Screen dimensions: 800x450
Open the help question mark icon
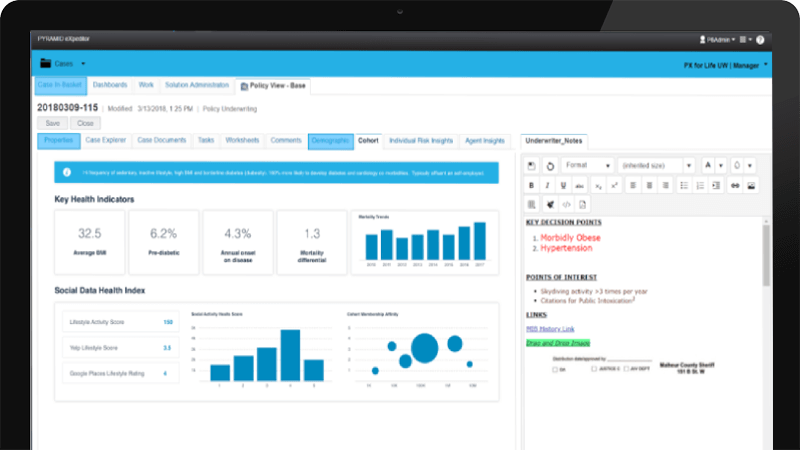(x=760, y=40)
